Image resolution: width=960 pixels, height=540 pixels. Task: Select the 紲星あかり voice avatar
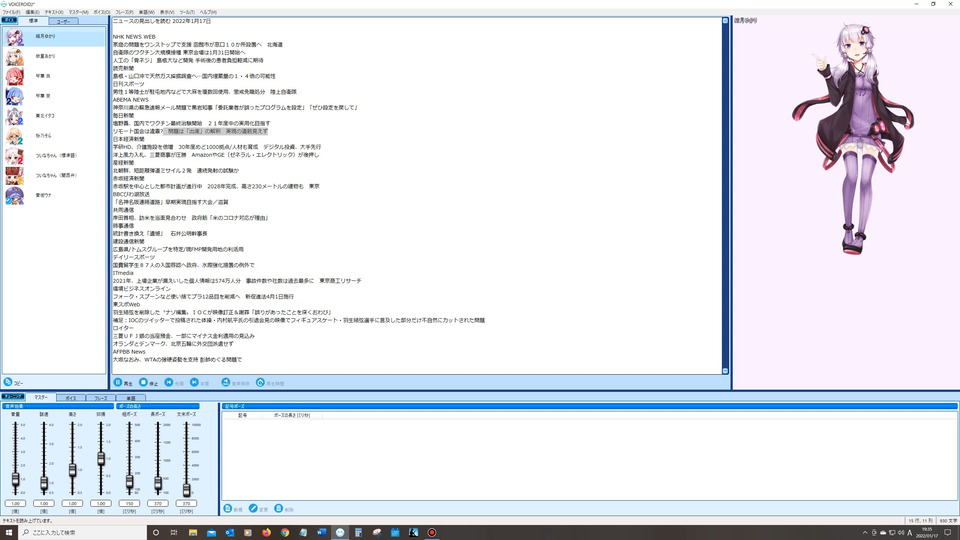point(14,56)
